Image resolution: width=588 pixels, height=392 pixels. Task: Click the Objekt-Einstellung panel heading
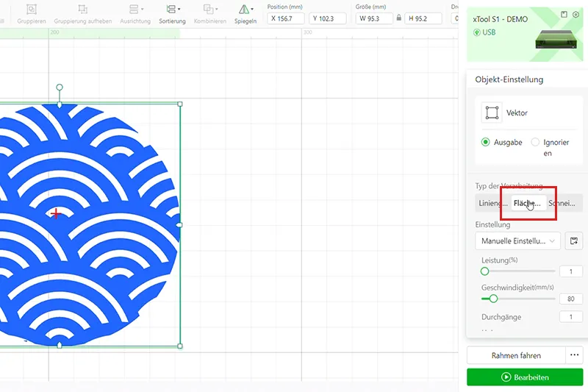click(x=509, y=79)
